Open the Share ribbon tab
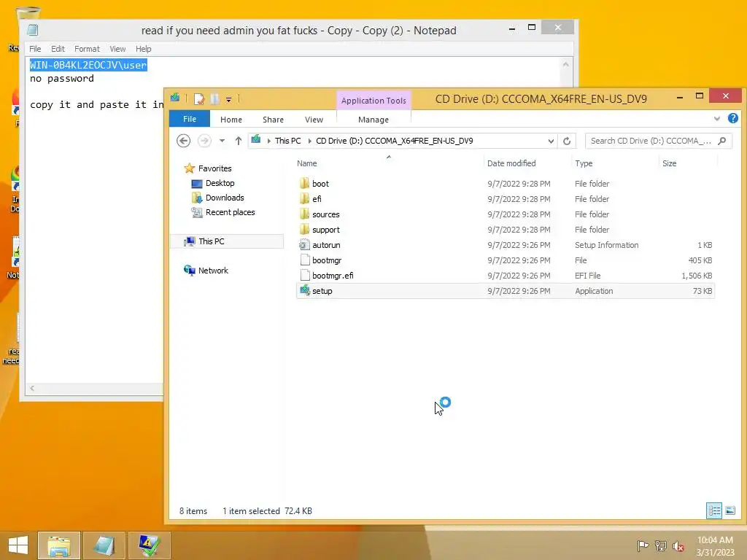This screenshot has height=560, width=747. pyautogui.click(x=273, y=120)
